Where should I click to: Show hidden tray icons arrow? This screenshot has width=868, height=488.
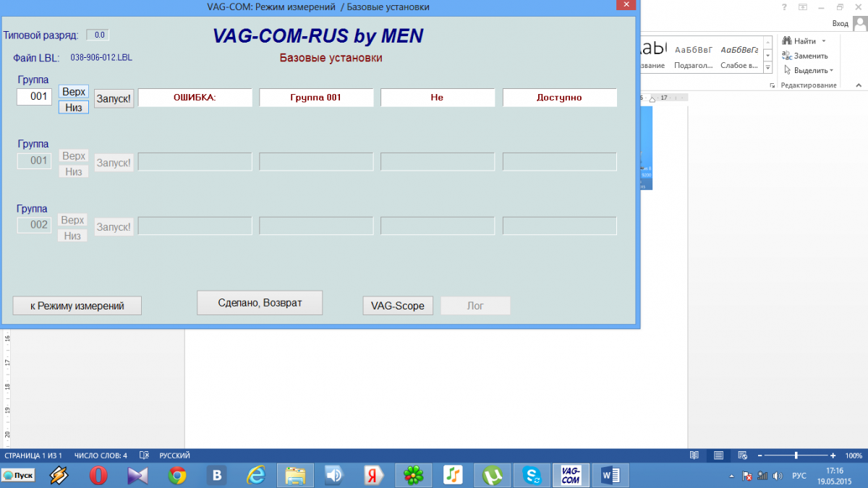(732, 476)
